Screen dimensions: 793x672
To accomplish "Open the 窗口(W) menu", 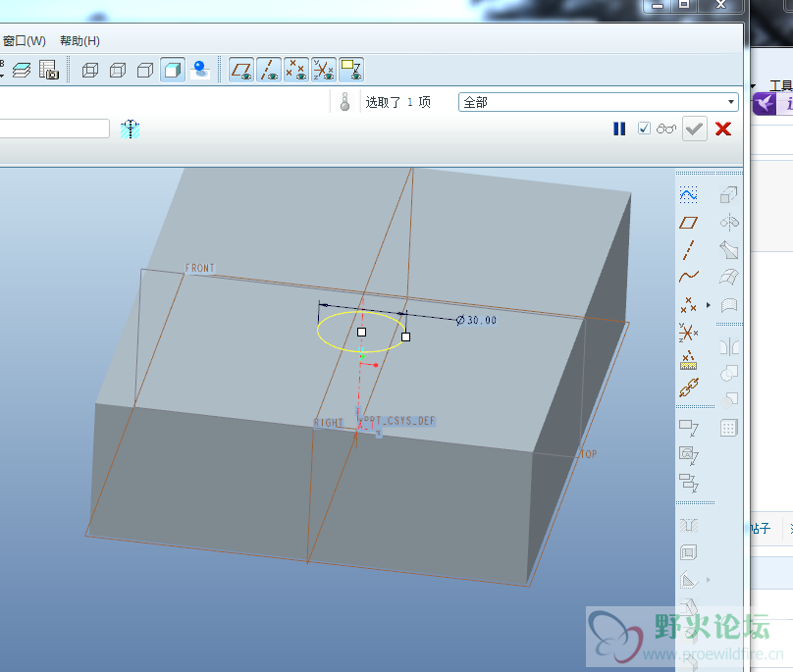I will coord(25,41).
